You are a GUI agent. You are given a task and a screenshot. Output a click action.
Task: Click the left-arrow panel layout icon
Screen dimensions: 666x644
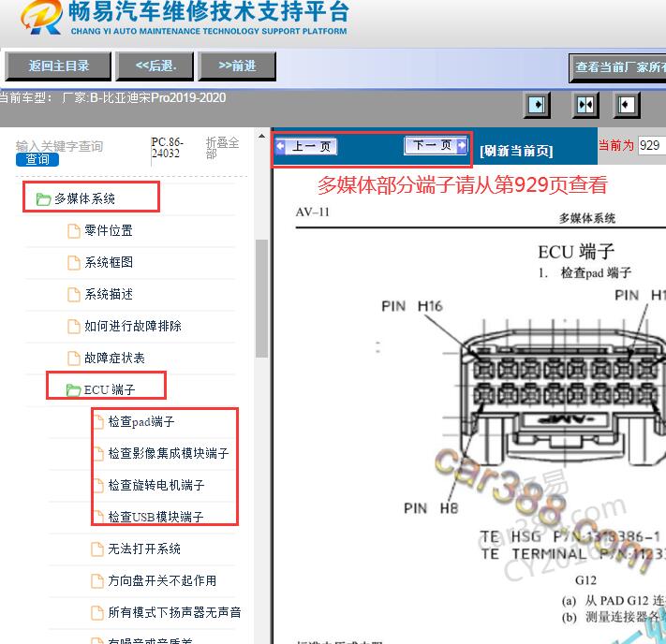pos(626,105)
